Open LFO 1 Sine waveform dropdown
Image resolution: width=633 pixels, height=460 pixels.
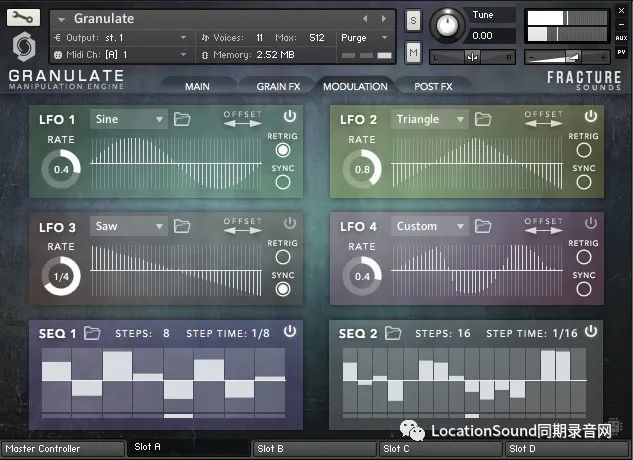[128, 119]
